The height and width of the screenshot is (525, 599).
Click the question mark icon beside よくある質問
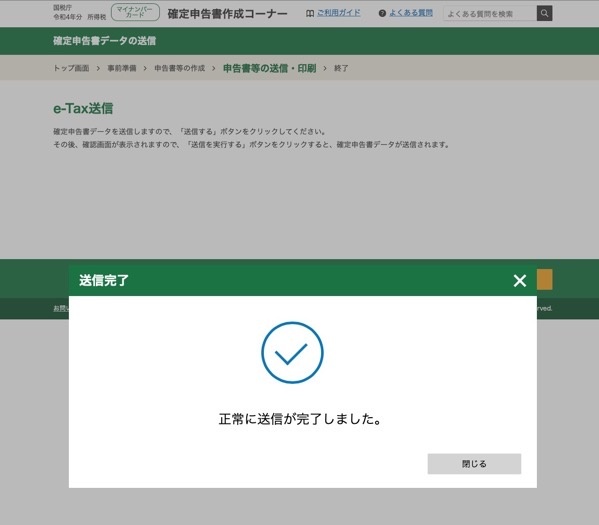[382, 13]
